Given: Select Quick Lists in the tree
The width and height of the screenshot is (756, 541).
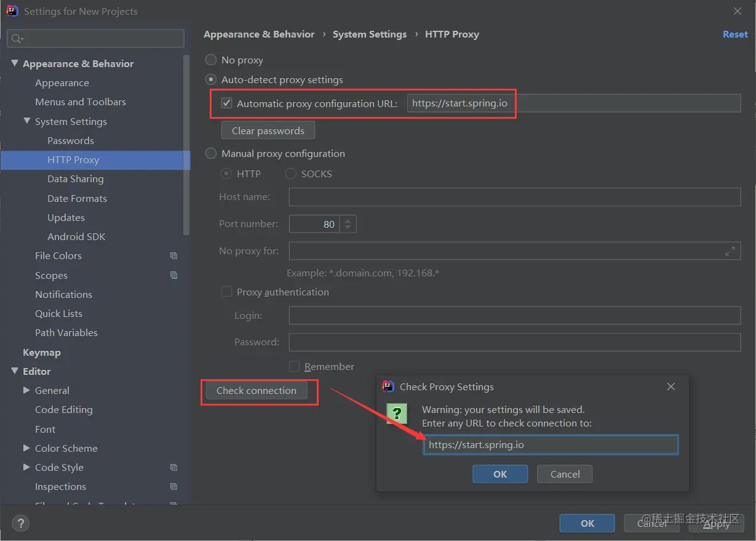Looking at the screenshot, I should coord(58,313).
